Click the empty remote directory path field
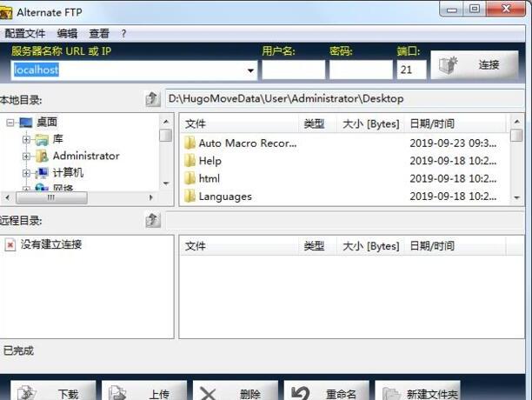The height and width of the screenshot is (400, 532). coord(345,221)
